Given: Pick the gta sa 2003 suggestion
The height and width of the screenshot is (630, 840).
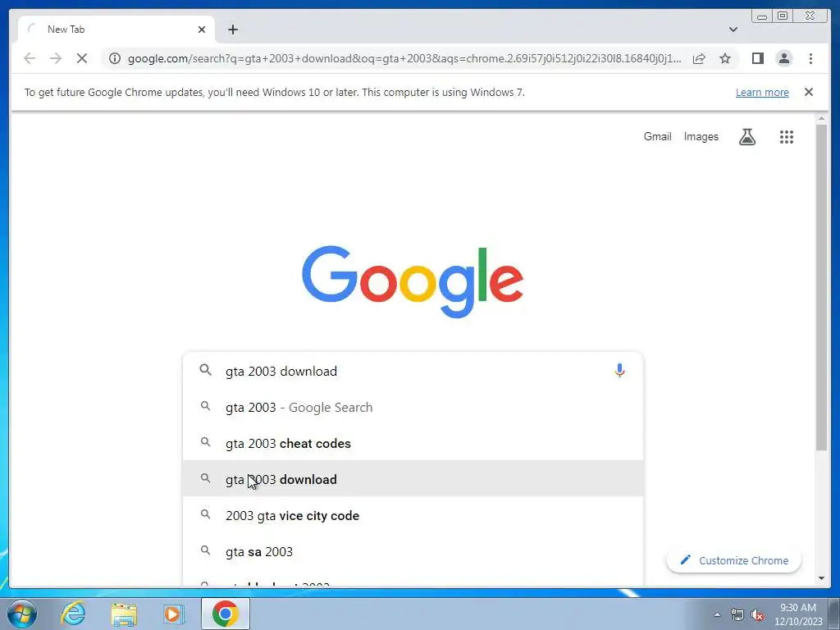Looking at the screenshot, I should [x=413, y=551].
